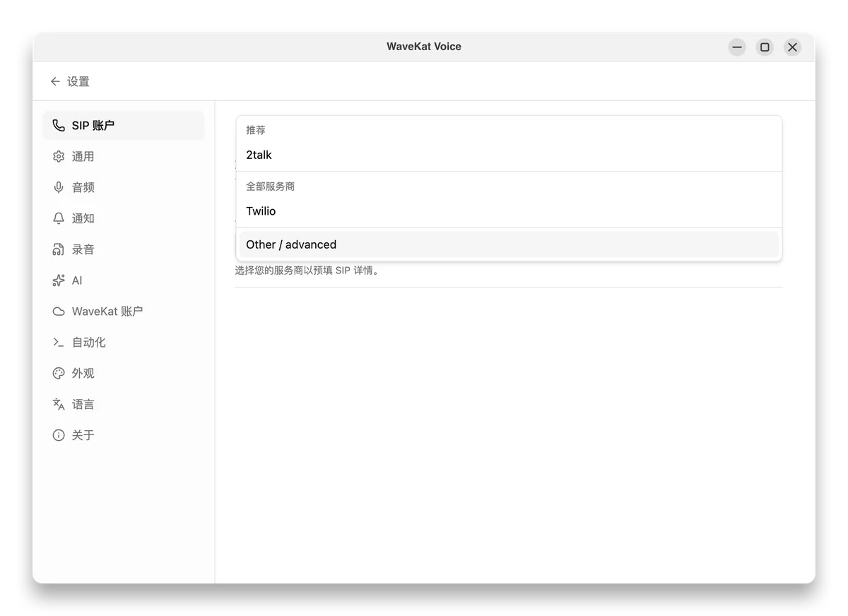Click the back arrow next to 设置
The width and height of the screenshot is (848, 616).
pos(55,82)
